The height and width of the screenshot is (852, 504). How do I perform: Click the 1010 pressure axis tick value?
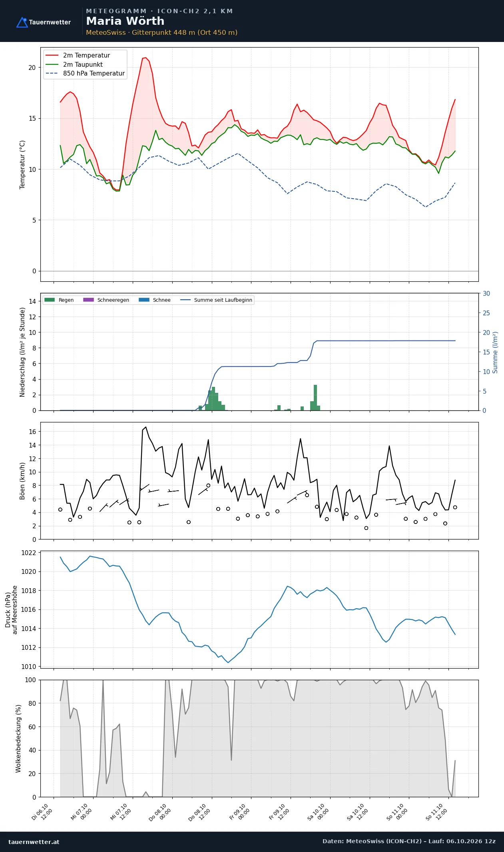click(x=28, y=667)
